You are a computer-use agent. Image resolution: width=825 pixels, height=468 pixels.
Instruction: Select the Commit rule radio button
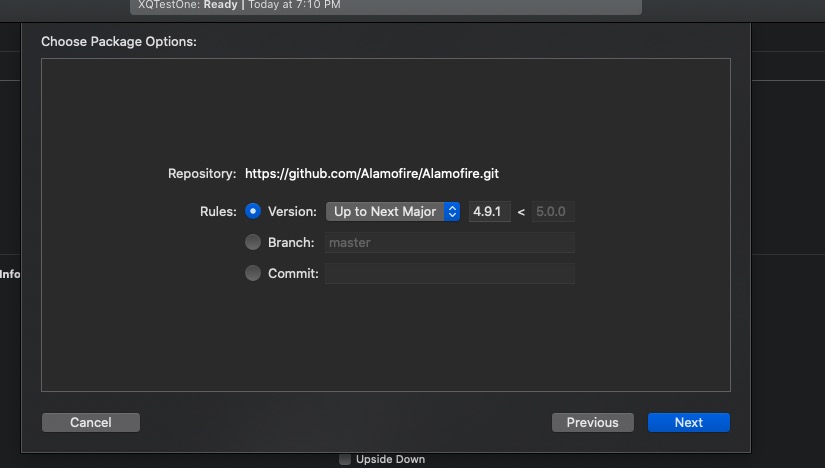pos(253,273)
